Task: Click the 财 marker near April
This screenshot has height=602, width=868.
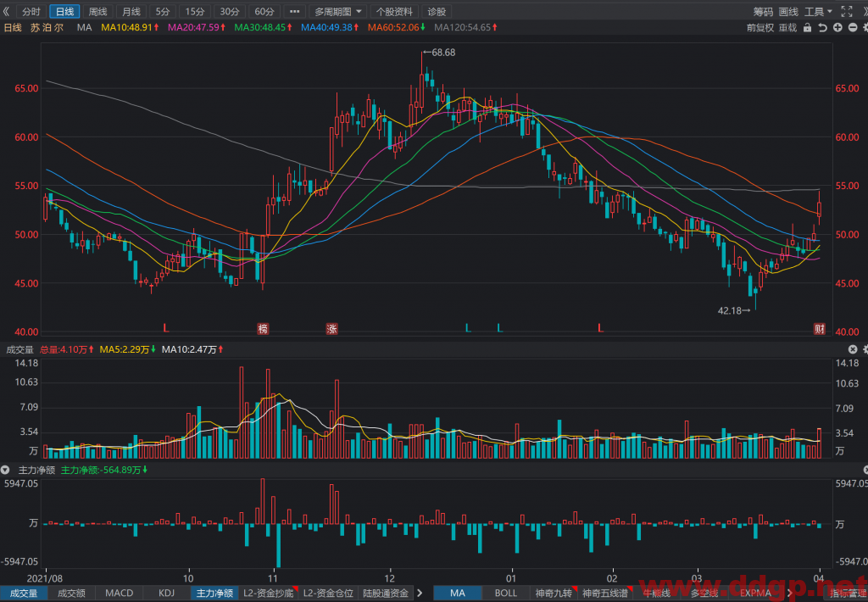Action: click(x=820, y=329)
